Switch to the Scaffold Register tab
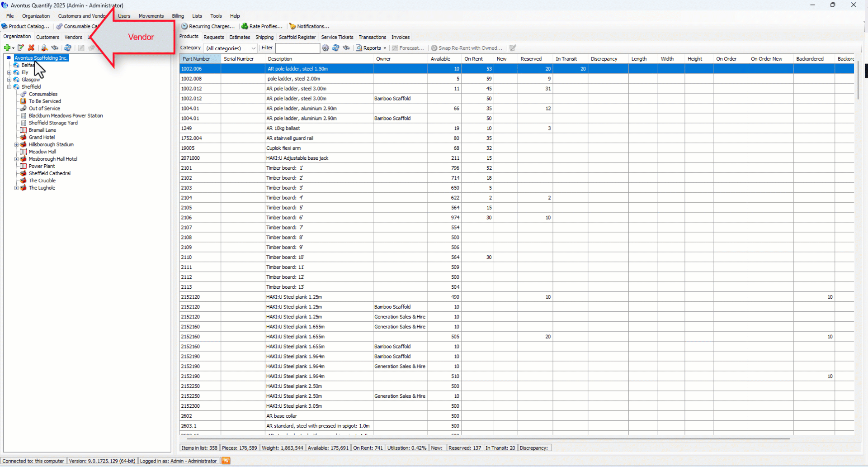Screen dimensions: 868x467 point(297,37)
